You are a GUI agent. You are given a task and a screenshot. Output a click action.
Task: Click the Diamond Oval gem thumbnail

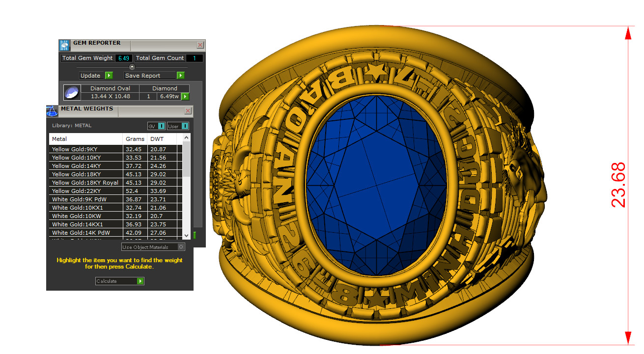point(72,92)
